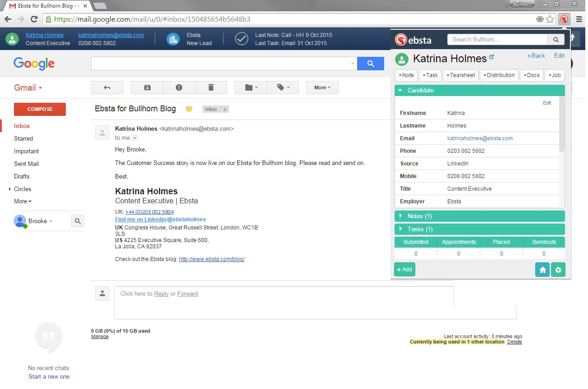Collapse the Candidate section in Ebsta
Image resolution: width=588 pixels, height=389 pixels.
point(480,90)
